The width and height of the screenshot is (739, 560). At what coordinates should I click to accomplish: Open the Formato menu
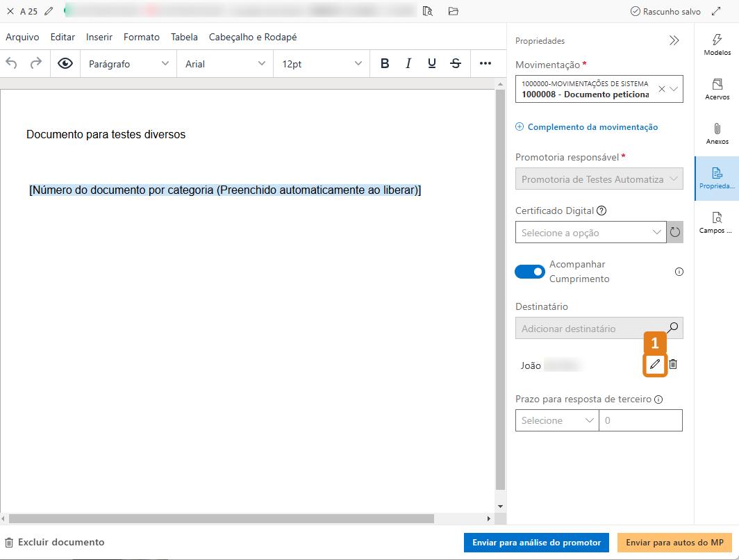pyautogui.click(x=141, y=37)
